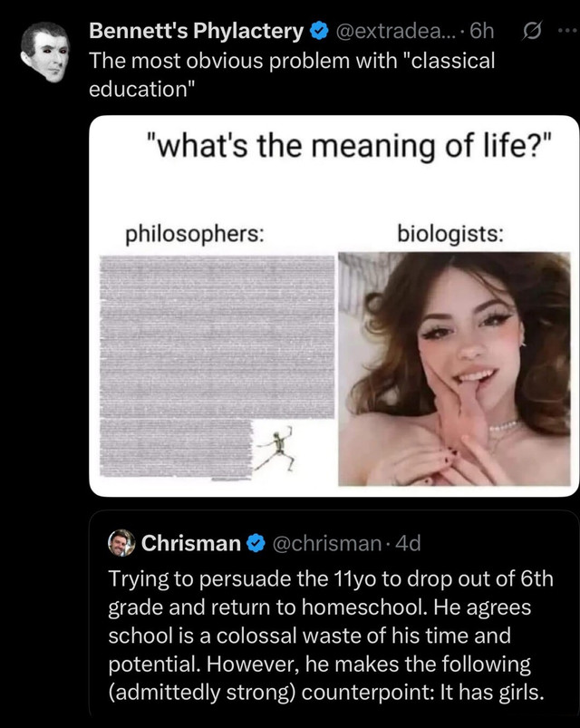Click the biologists photo in the meme
This screenshot has width=580, height=728.
pos(453,367)
